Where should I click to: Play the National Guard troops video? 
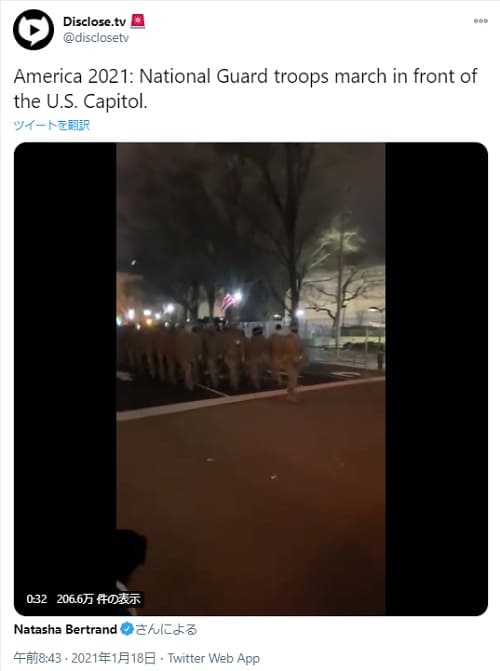pos(250,379)
